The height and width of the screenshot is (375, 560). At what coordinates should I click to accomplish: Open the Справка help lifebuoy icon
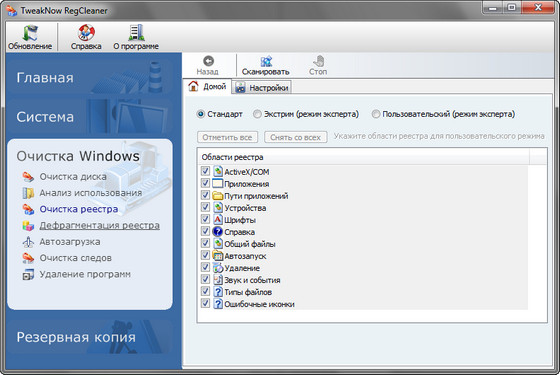pos(86,33)
